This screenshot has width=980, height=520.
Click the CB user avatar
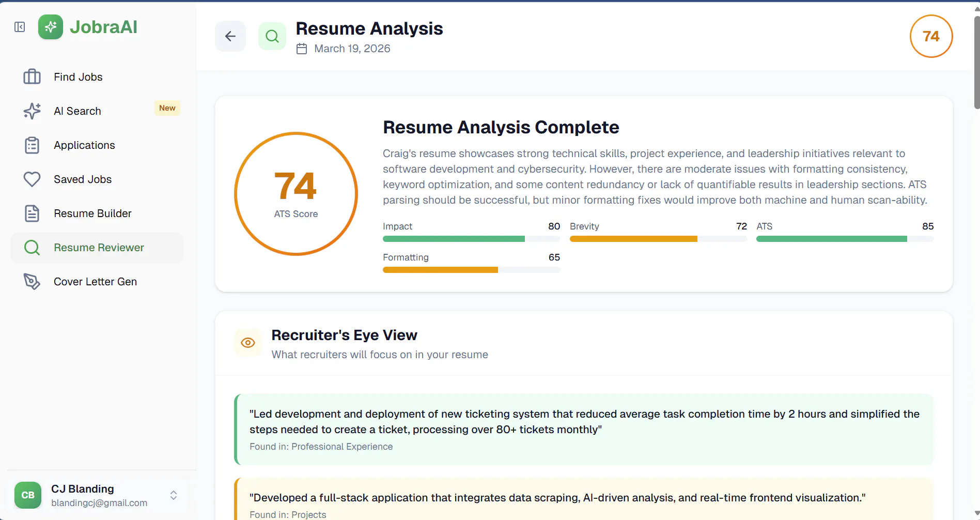pos(28,495)
